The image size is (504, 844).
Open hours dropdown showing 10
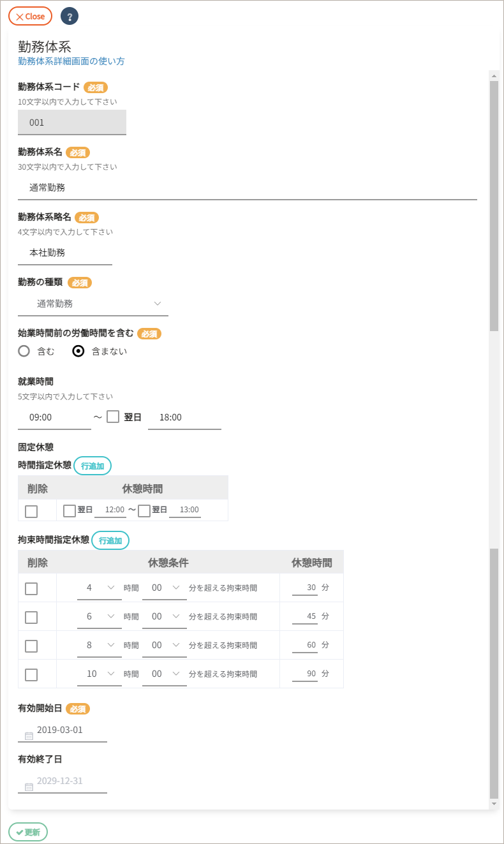point(99,674)
